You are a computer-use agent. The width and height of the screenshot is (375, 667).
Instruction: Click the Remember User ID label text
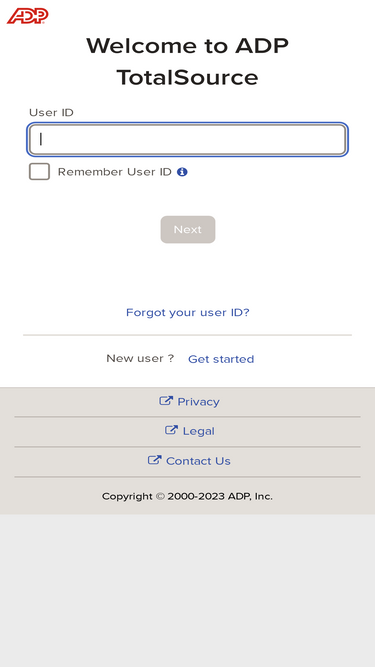point(114,172)
